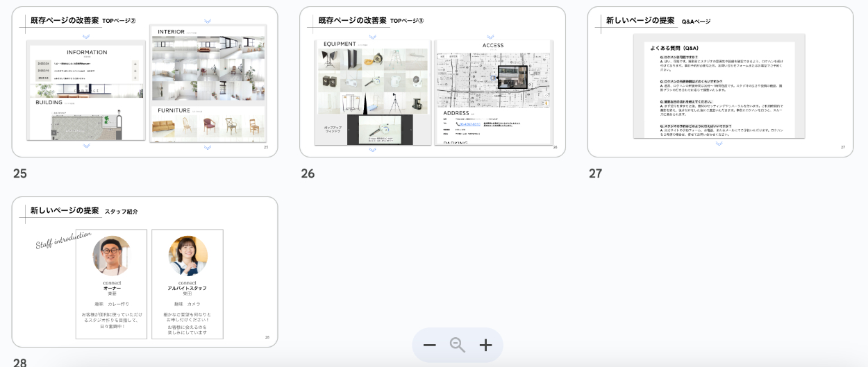Click the chevron above the EQUIPMENT screenshot
Viewport: 868px width, 367px height.
coord(372,37)
